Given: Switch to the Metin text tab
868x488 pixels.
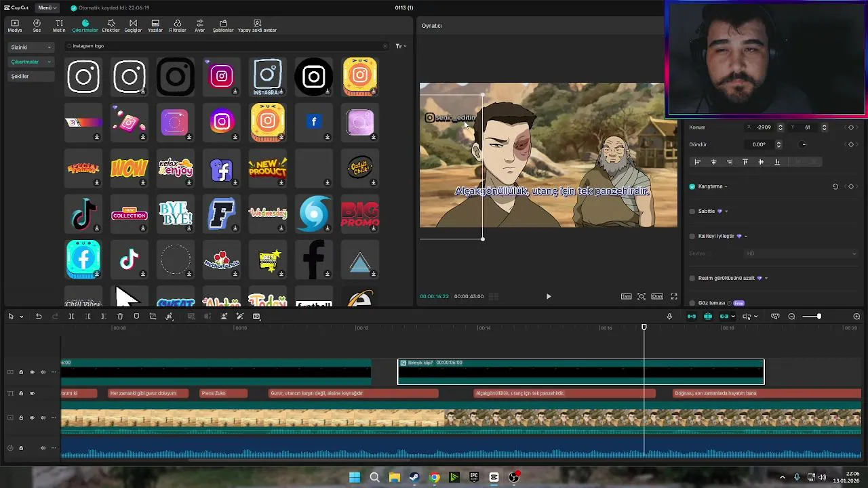Looking at the screenshot, I should click(59, 26).
